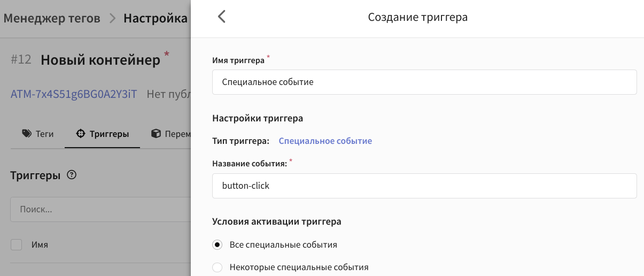
Task: Click the help icon next to Триггеры heading
Action: pyautogui.click(x=72, y=175)
